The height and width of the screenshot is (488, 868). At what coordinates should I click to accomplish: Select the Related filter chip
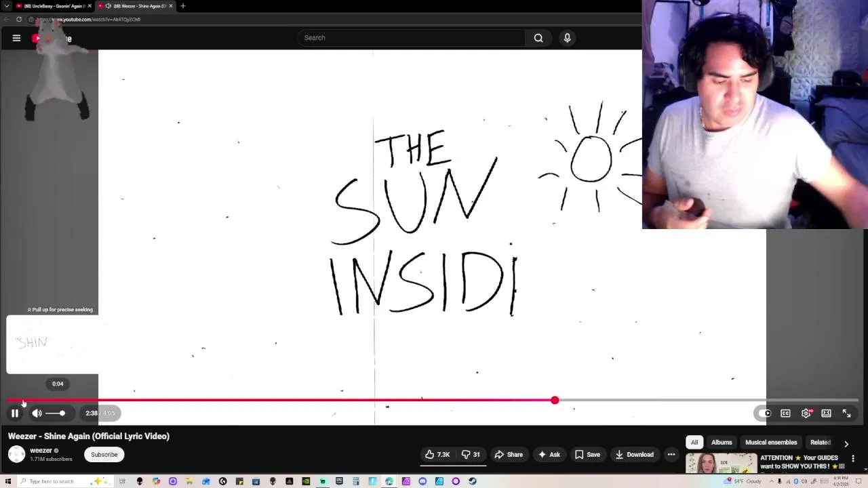point(820,443)
